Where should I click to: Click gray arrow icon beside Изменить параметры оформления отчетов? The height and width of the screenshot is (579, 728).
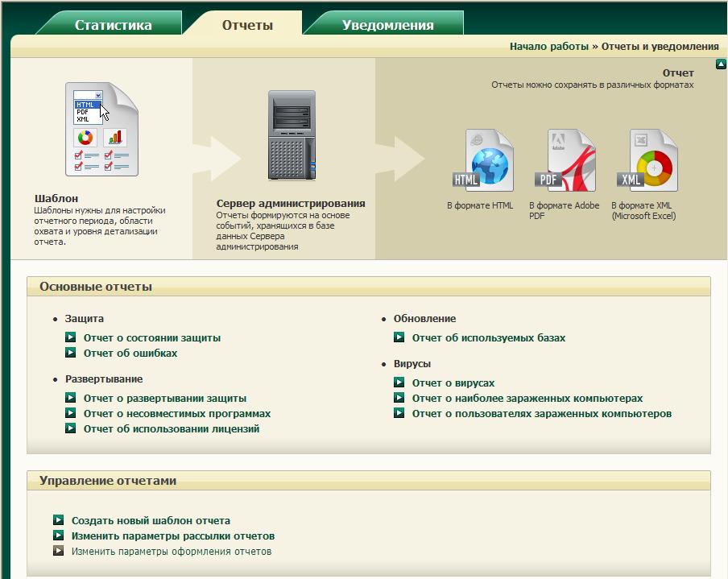coord(58,551)
